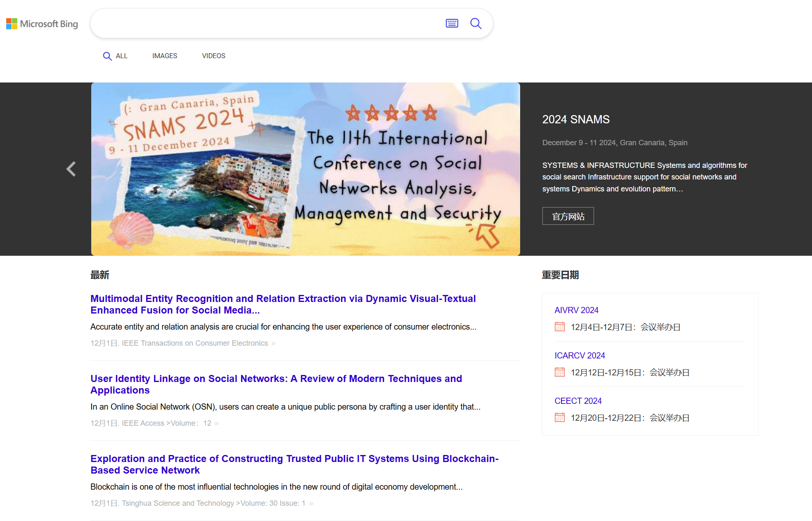Go to previous slide with left chevron
The height and width of the screenshot is (521, 812).
pyautogui.click(x=71, y=169)
